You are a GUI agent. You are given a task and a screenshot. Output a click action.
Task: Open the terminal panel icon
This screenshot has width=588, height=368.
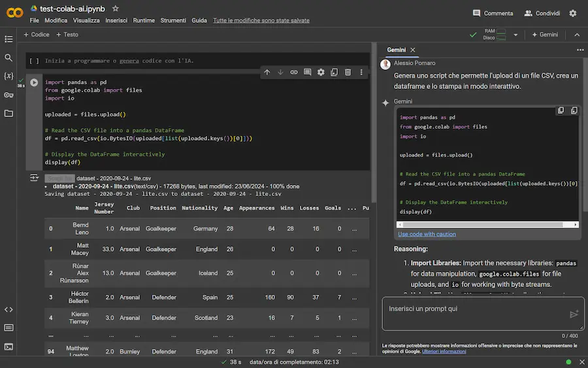[x=8, y=346]
